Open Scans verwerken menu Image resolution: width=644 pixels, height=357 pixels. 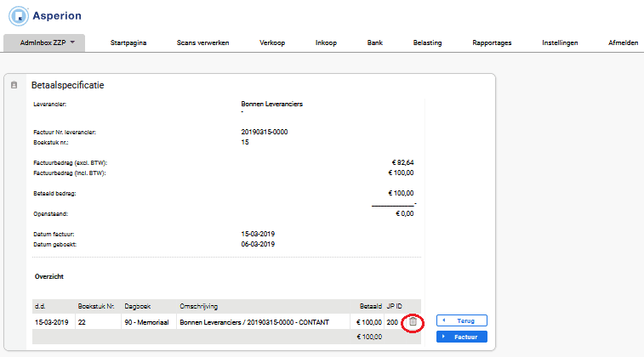(202, 42)
